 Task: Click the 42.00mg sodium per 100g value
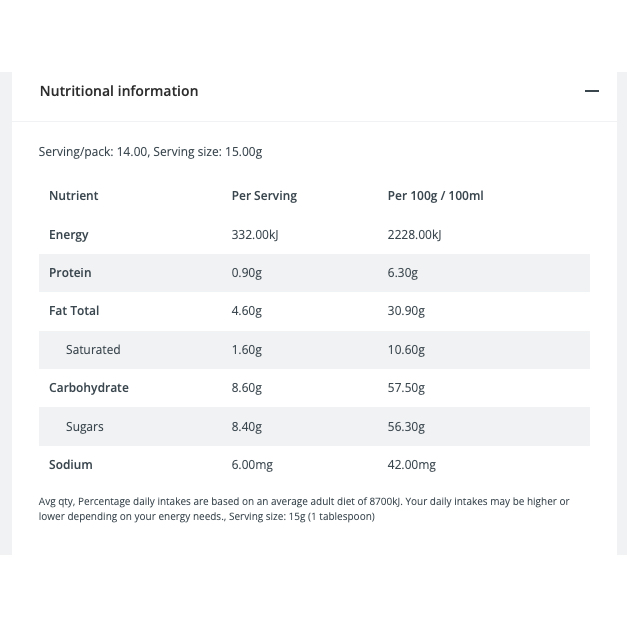(x=411, y=465)
